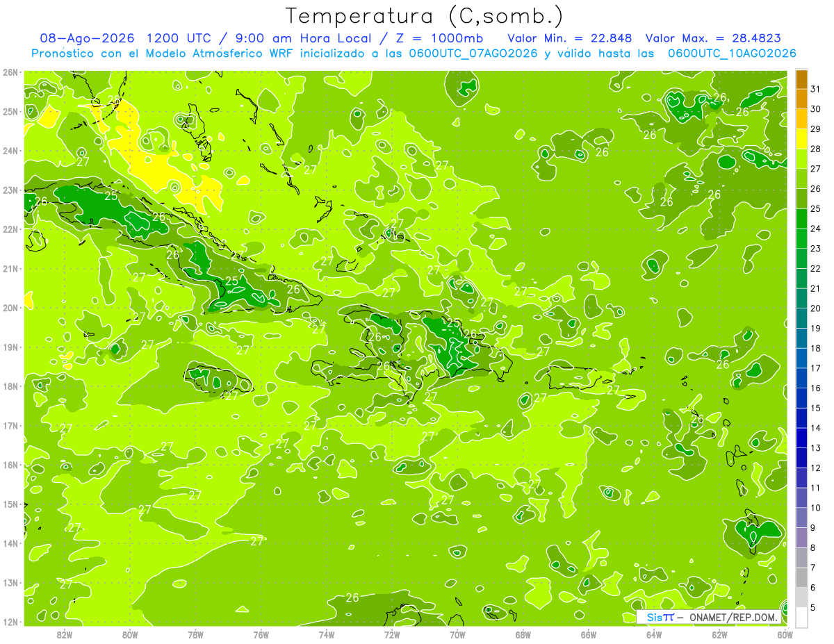
Task: Click the color scale number 20
Action: pyautogui.click(x=815, y=308)
